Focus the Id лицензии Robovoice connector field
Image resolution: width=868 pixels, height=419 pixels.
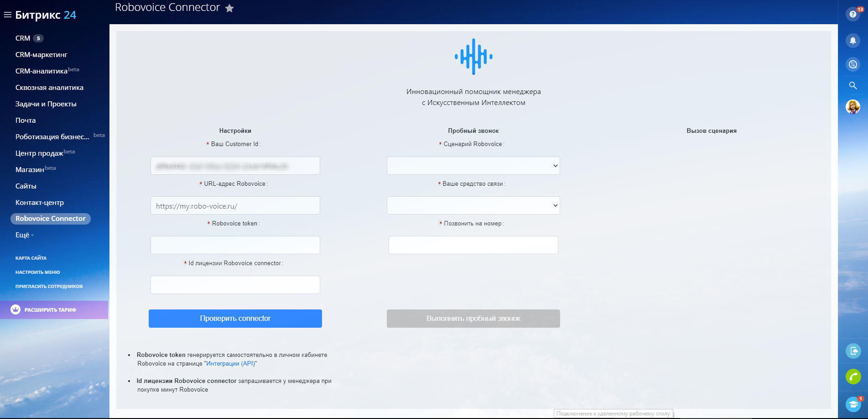(x=235, y=285)
